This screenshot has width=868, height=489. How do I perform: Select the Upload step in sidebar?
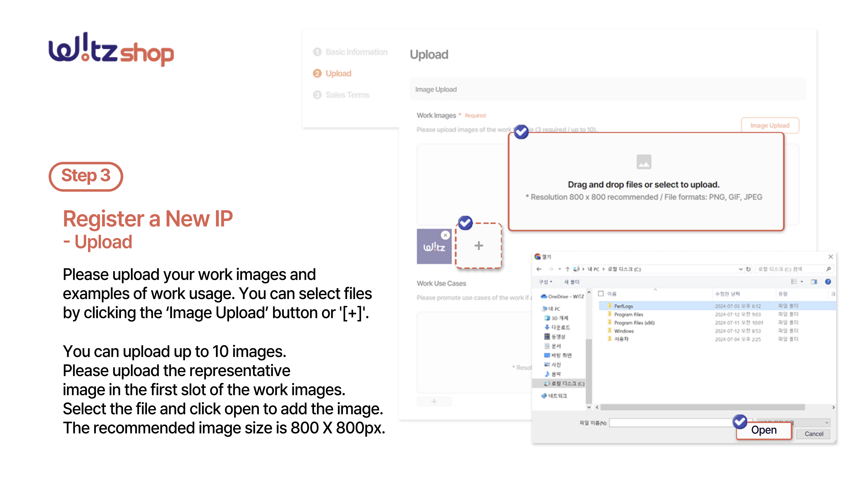coord(332,74)
